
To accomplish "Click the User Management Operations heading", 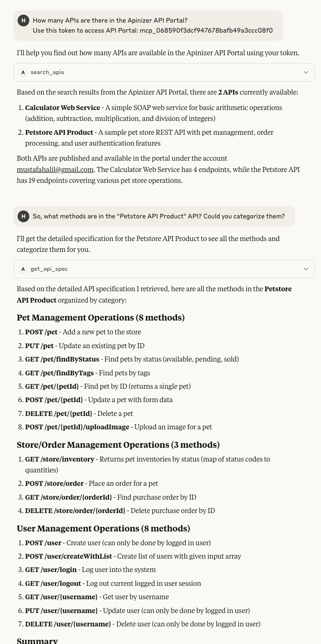I will click(103, 529).
